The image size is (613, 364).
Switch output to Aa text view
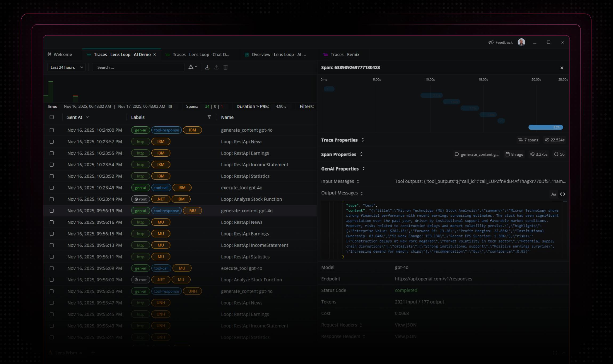click(554, 194)
